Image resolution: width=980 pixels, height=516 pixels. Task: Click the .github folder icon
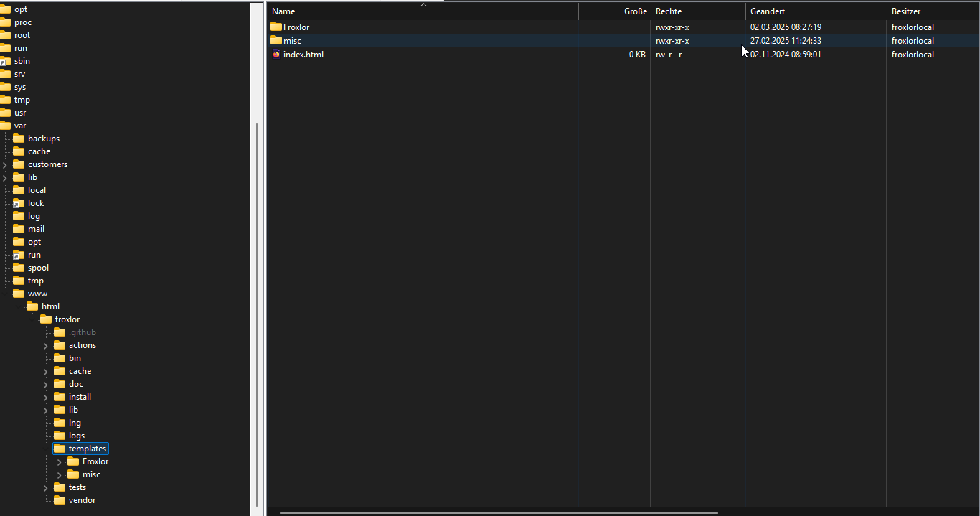point(60,332)
